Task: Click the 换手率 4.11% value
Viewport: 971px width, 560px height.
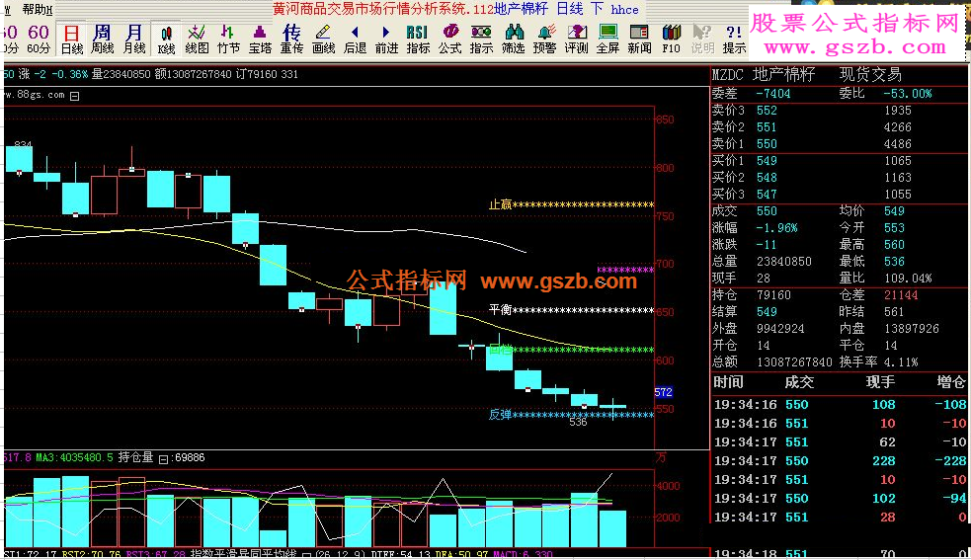Action: click(x=901, y=361)
